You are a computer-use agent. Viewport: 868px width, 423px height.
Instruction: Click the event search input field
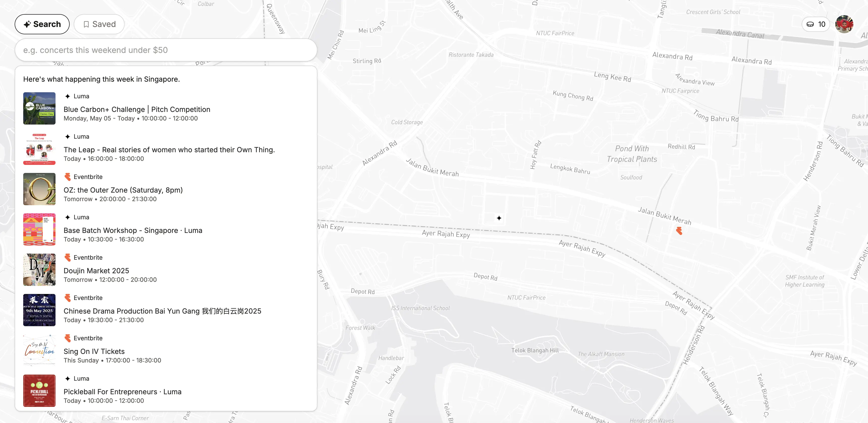pyautogui.click(x=166, y=50)
